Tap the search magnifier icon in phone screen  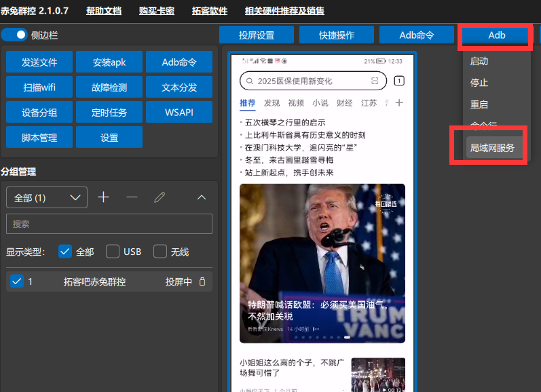249,81
